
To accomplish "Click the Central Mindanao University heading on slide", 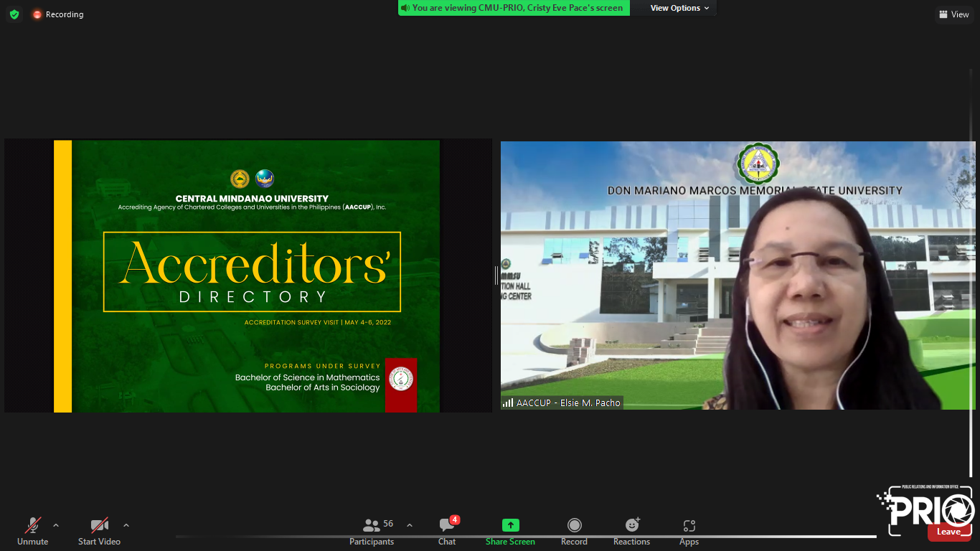I will point(252,199).
